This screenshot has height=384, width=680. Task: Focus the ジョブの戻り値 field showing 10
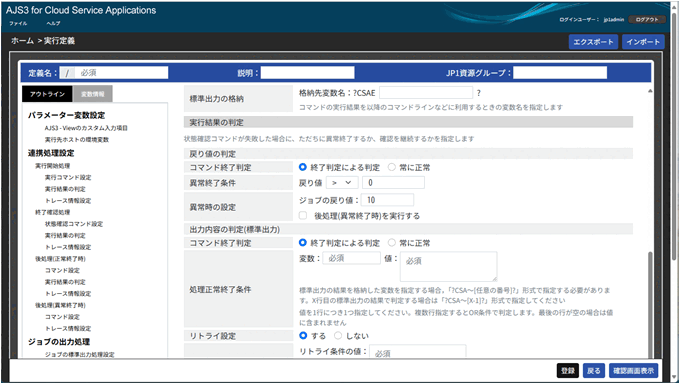[387, 200]
